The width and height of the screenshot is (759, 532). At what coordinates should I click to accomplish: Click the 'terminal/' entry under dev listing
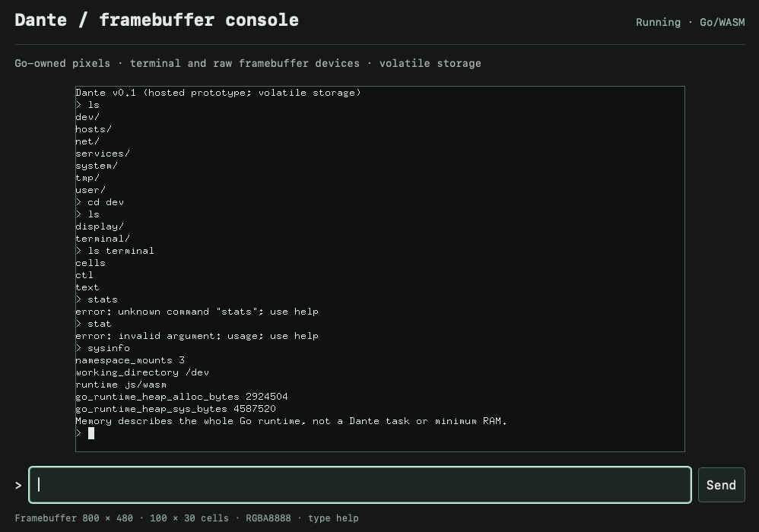click(103, 239)
